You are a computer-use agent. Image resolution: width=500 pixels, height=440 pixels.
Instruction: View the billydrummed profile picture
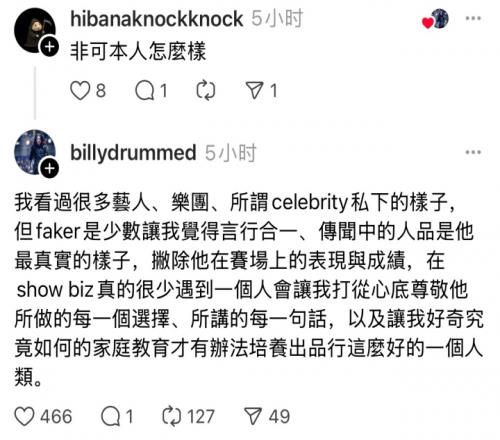(35, 152)
